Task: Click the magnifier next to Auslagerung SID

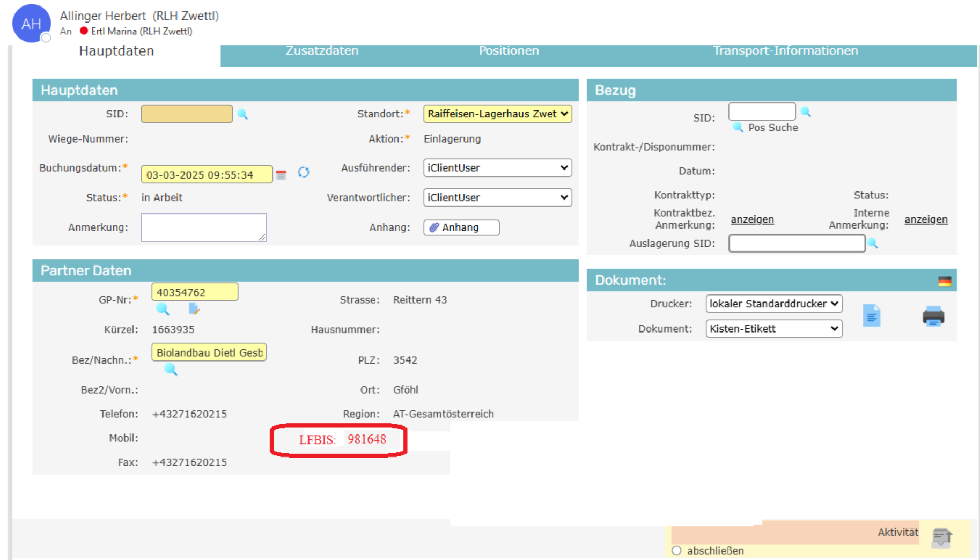Action: 873,244
